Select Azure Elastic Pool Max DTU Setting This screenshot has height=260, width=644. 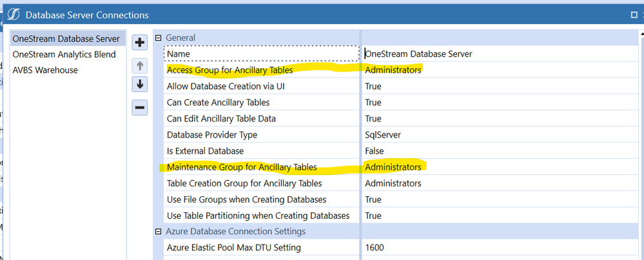pos(234,248)
